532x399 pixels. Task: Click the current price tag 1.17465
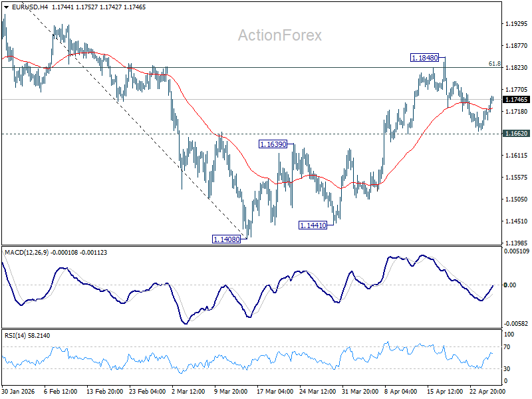[517, 100]
